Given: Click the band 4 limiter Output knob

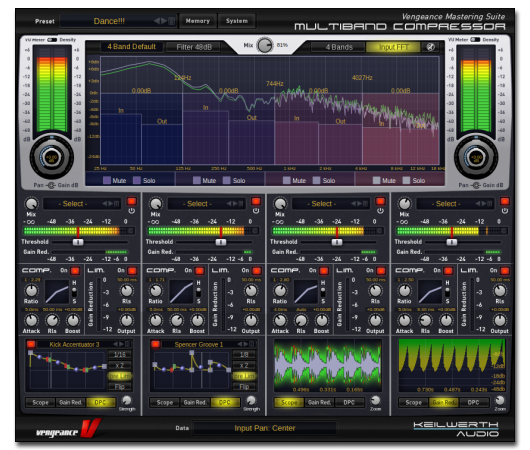Looking at the screenshot, I should (500, 320).
